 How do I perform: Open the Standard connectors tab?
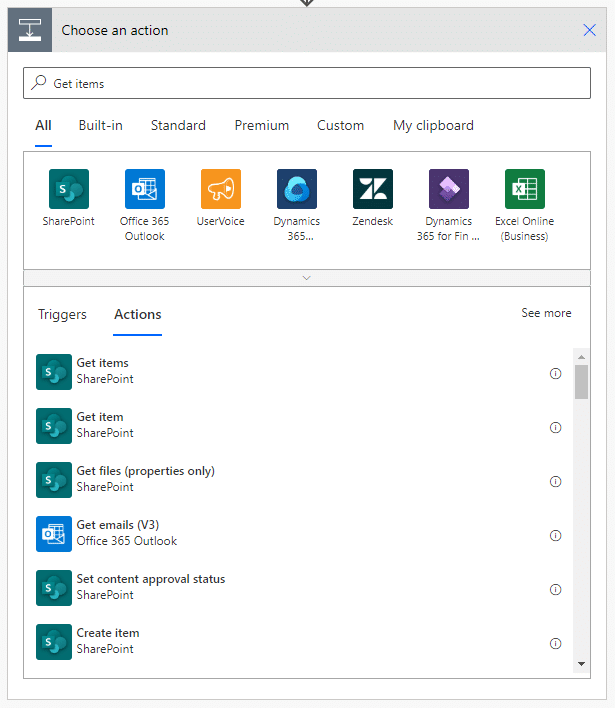178,126
